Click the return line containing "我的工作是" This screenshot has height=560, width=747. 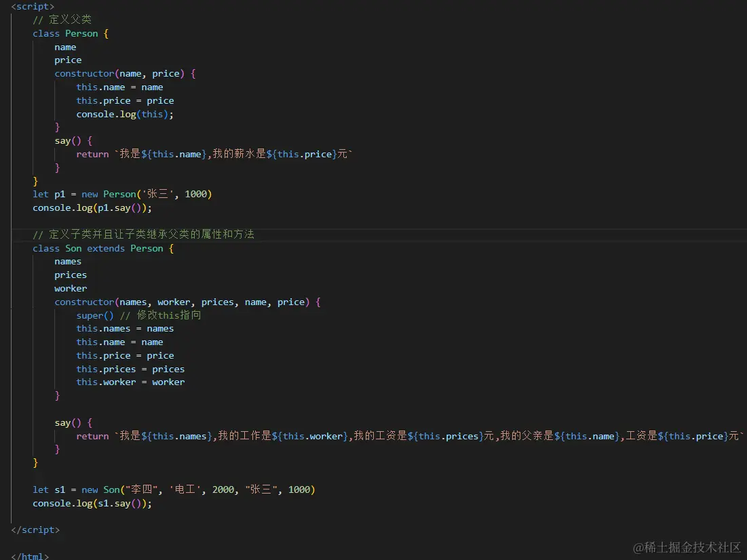410,436
